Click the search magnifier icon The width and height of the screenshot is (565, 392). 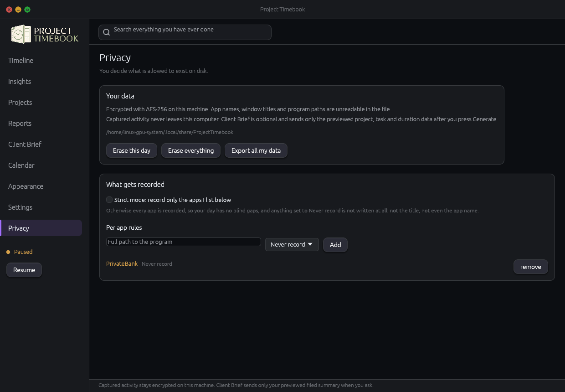click(x=107, y=32)
